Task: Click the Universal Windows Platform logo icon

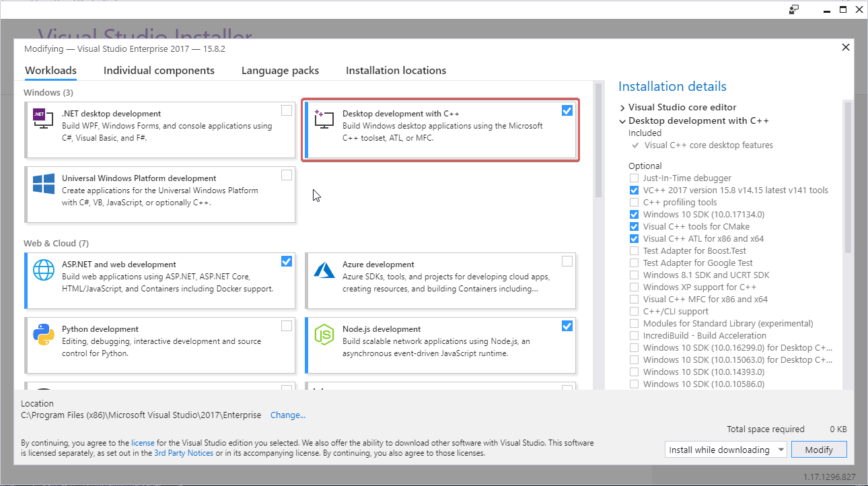Action: (x=44, y=184)
